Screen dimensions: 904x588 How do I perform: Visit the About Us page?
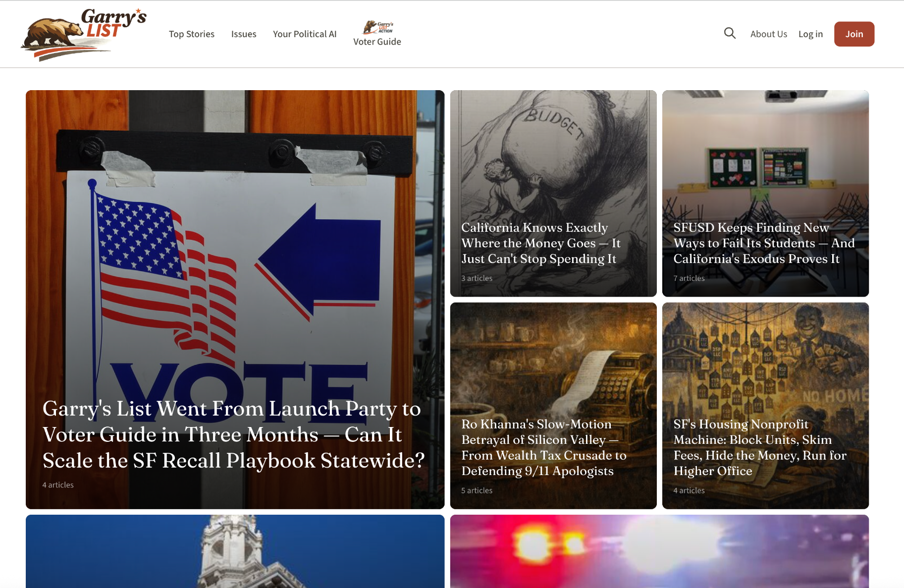coord(769,34)
